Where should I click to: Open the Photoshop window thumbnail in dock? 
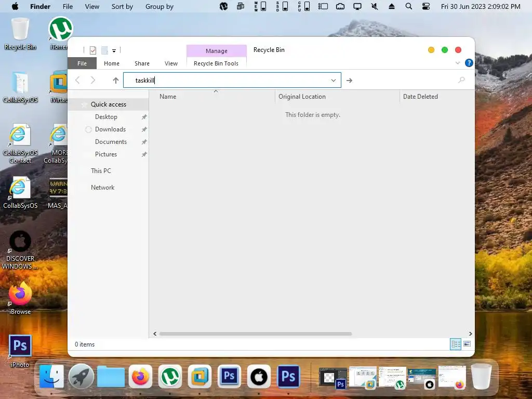[333, 377]
